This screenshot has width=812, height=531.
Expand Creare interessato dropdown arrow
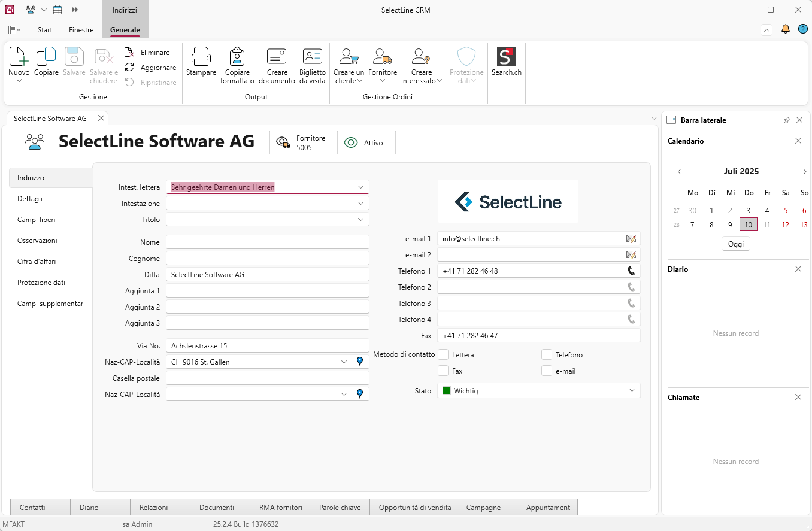coord(439,81)
